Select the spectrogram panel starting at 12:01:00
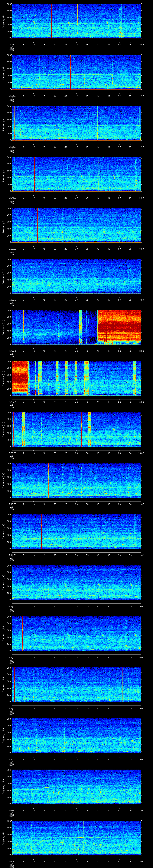The height and width of the screenshot is (868, 153). point(76,21)
